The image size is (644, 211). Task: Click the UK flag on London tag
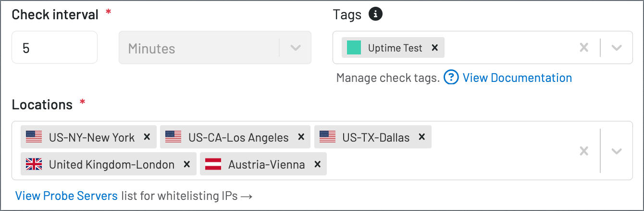[34, 164]
